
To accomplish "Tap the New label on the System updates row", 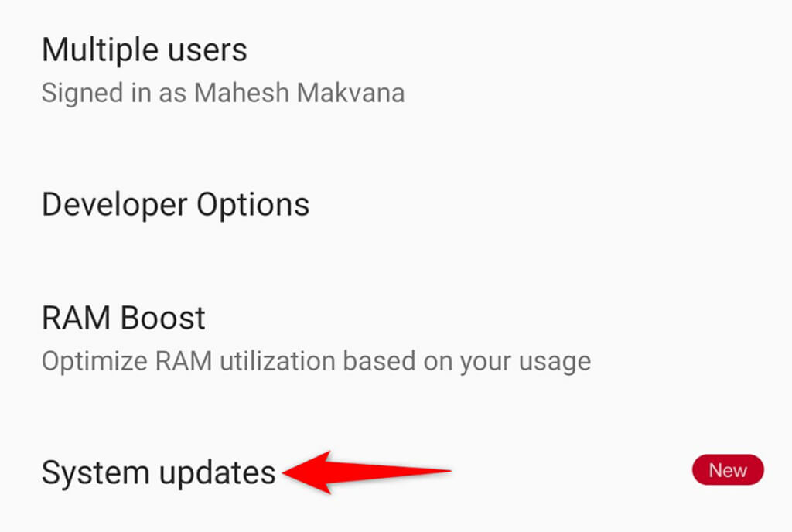I will 727,470.
